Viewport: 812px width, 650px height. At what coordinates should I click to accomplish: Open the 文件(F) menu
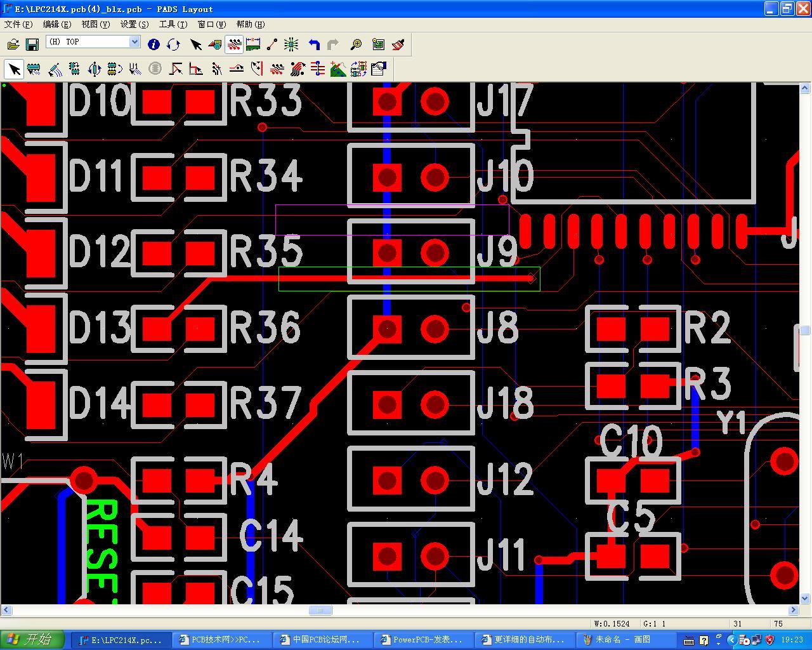coord(18,24)
